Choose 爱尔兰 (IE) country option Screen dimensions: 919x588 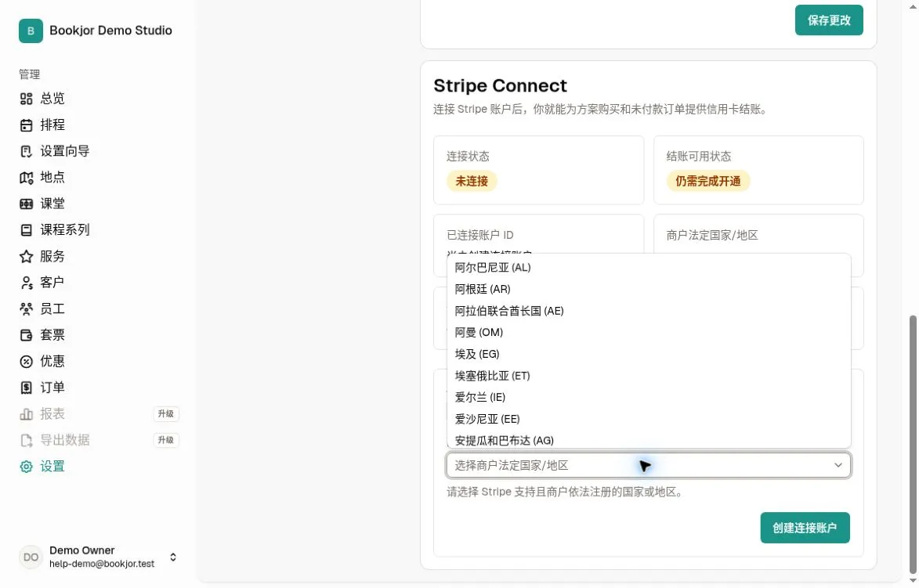[x=648, y=397]
